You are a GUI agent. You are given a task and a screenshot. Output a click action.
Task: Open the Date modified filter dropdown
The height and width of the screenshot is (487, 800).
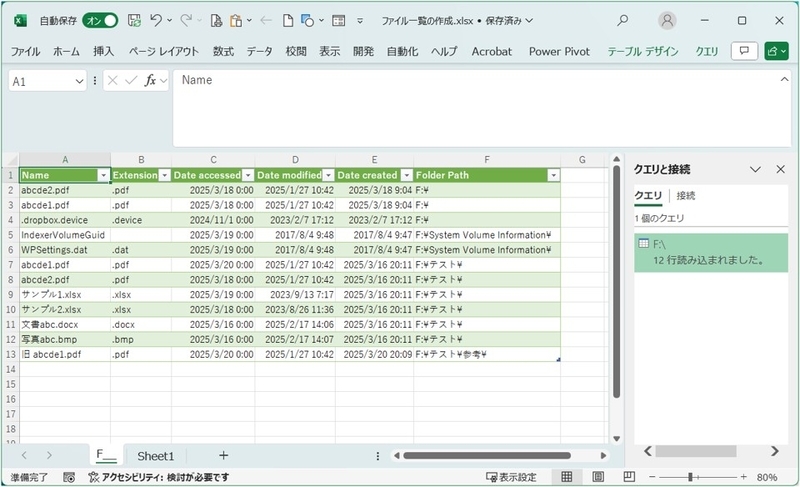pyautogui.click(x=329, y=175)
